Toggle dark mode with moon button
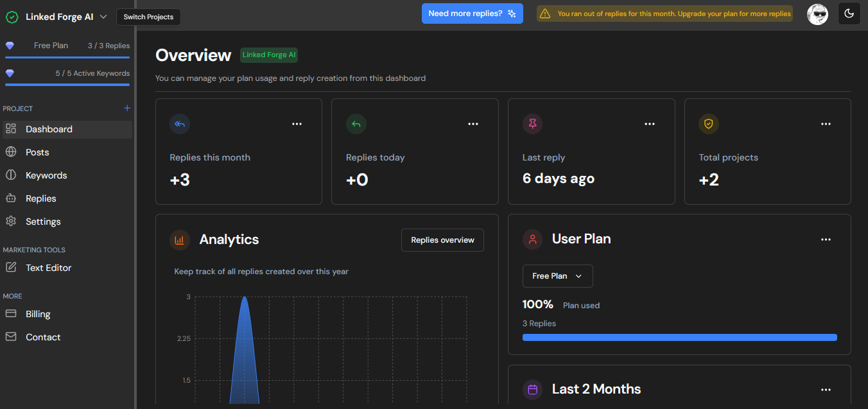 [x=849, y=13]
